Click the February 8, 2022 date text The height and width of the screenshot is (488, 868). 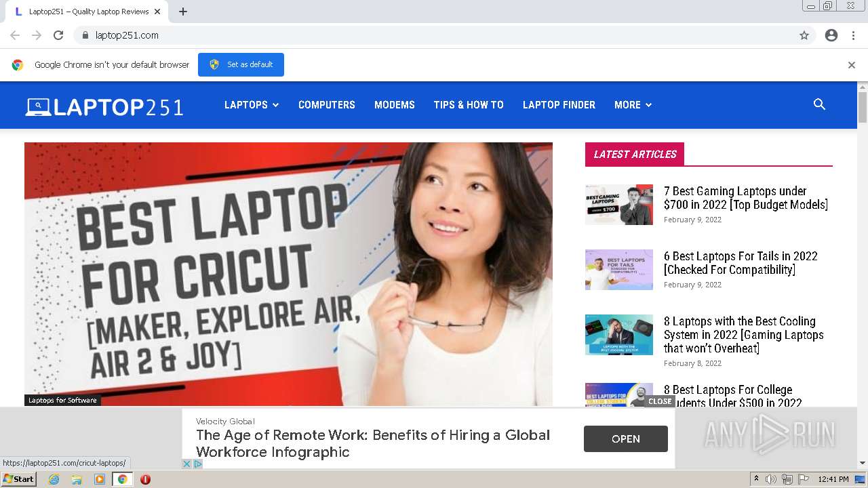692,363
